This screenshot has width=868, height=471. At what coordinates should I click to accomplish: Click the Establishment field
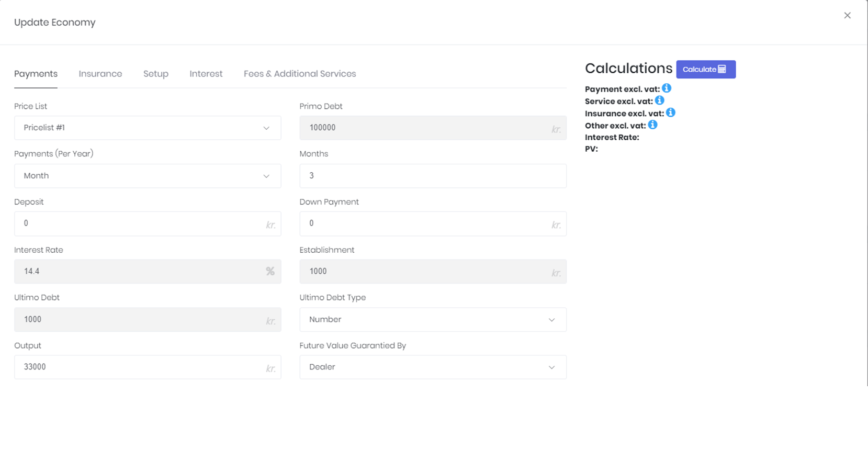[433, 272]
